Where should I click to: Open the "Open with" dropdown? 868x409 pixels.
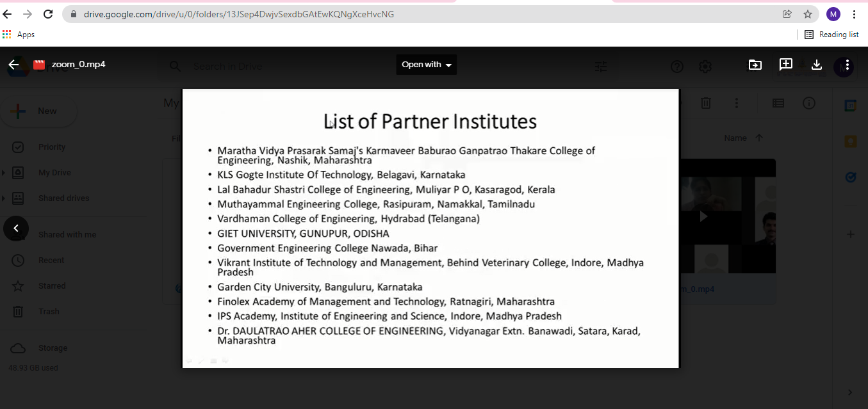[x=427, y=65]
